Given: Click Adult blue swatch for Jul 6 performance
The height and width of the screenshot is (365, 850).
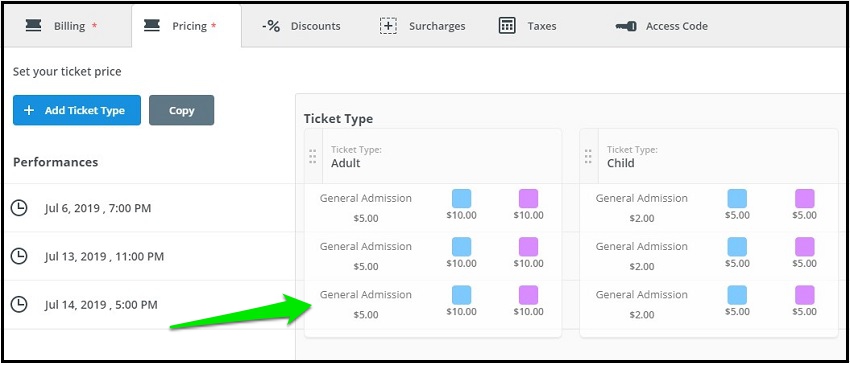Looking at the screenshot, I should tap(461, 198).
